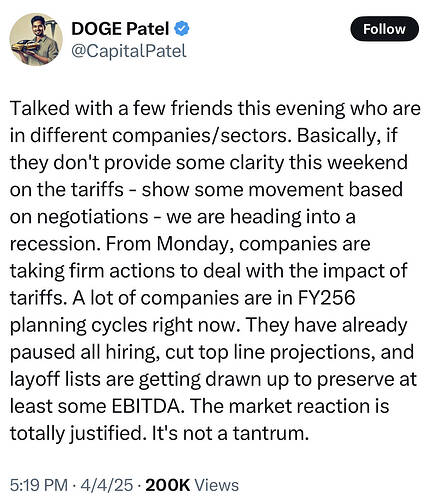The width and height of the screenshot is (436, 500).
Task: Click the 5:19 PM timestamp
Action: [39, 485]
